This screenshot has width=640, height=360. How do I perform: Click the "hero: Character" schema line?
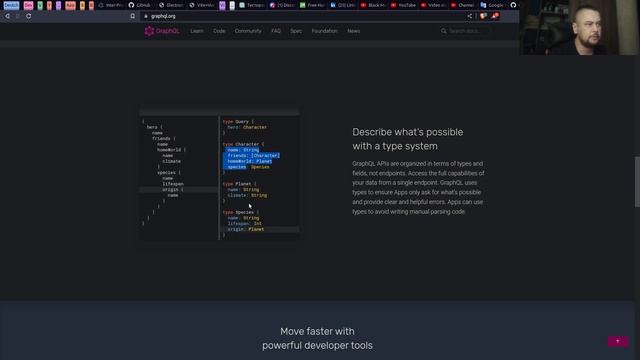(247, 127)
